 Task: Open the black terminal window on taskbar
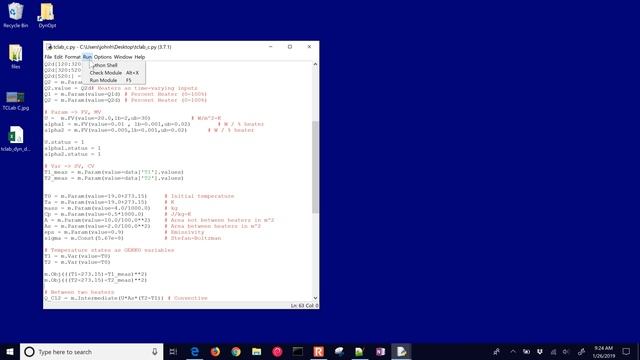coord(298,351)
